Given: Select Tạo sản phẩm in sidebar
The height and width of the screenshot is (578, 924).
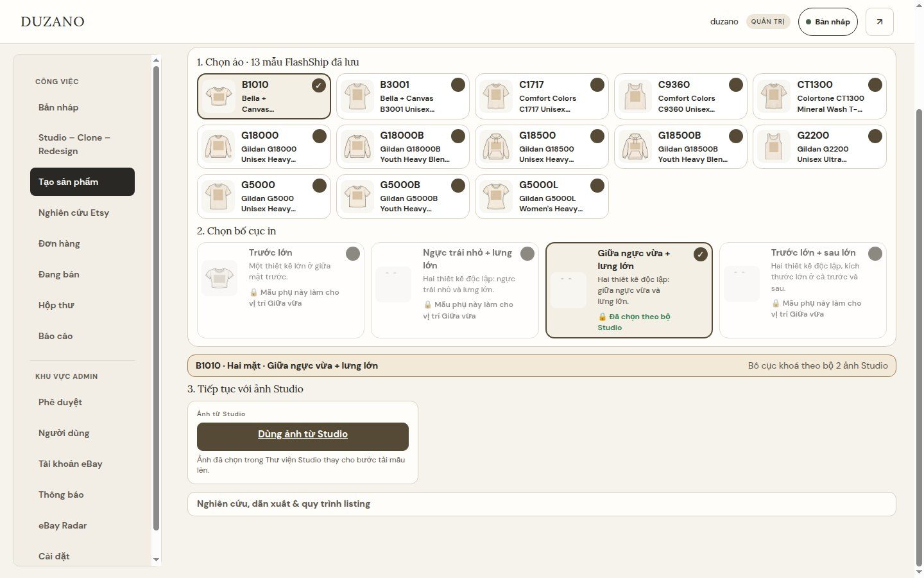Looking at the screenshot, I should (x=82, y=182).
